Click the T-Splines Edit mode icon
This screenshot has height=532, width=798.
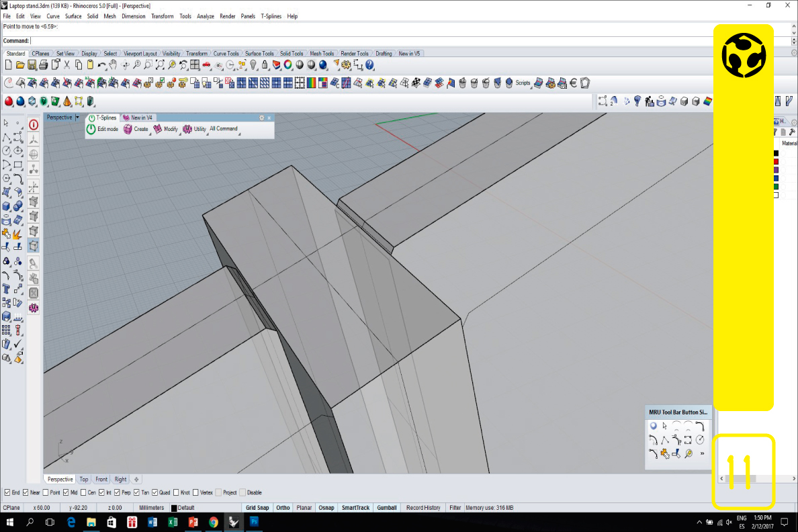(x=91, y=129)
